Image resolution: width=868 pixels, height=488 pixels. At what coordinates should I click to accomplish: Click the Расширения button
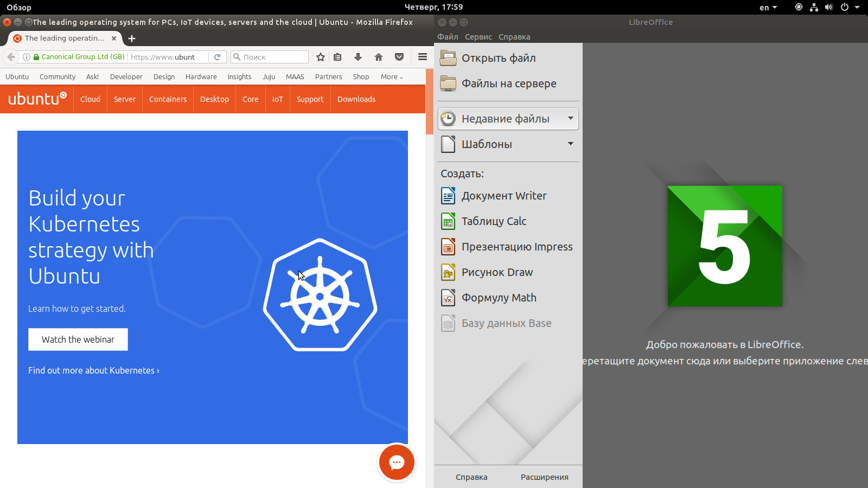[545, 477]
